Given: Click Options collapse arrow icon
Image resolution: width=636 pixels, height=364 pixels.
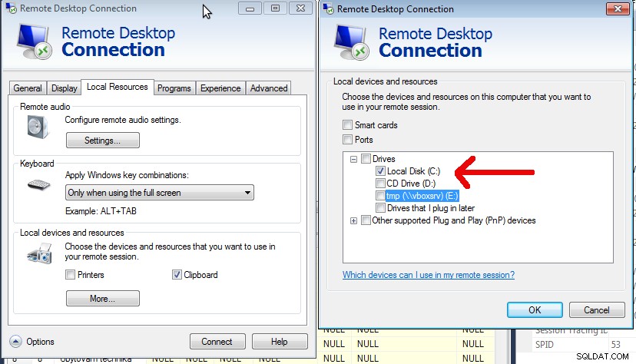Looking at the screenshot, I should (15, 342).
